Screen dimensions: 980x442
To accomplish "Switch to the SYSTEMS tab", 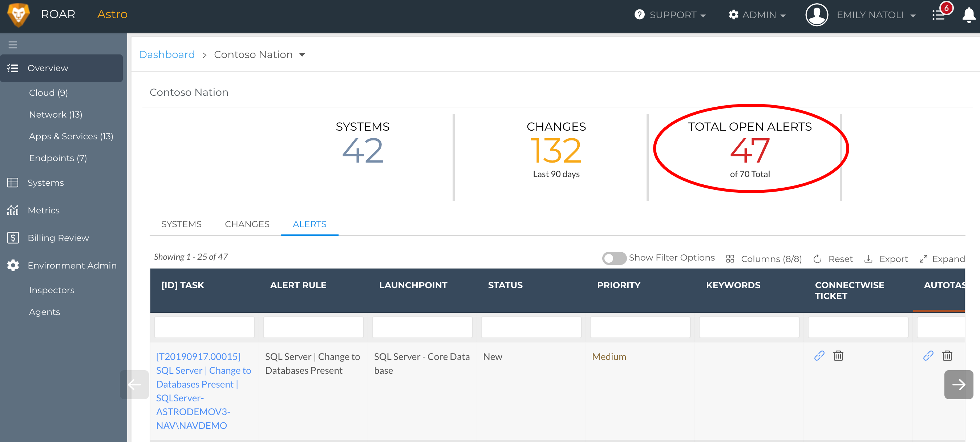I will (x=182, y=224).
